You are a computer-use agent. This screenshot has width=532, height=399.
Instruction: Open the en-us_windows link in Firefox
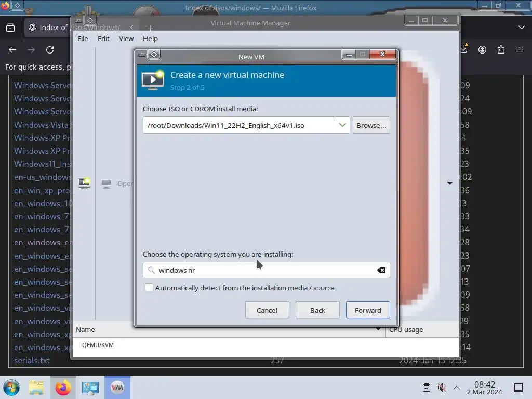pyautogui.click(x=43, y=177)
